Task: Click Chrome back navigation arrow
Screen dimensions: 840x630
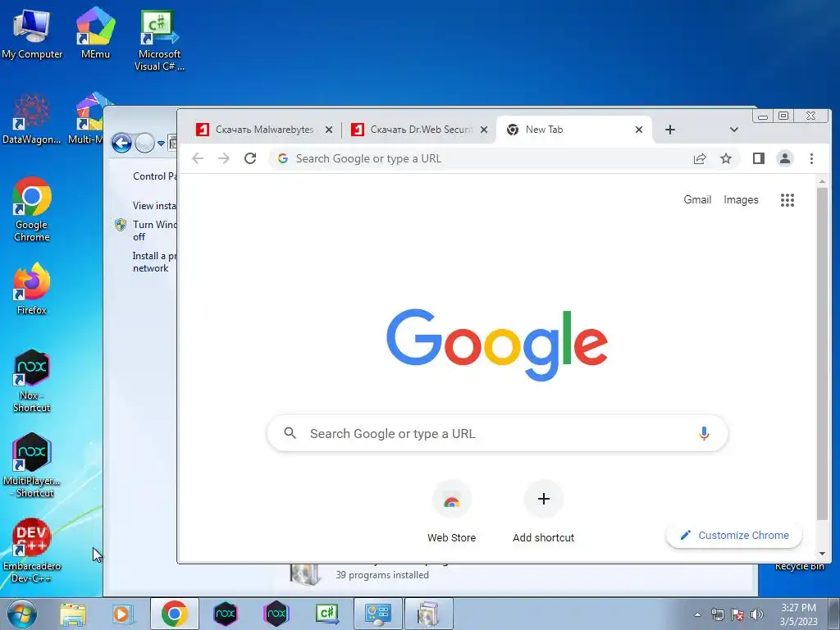Action: pos(198,158)
